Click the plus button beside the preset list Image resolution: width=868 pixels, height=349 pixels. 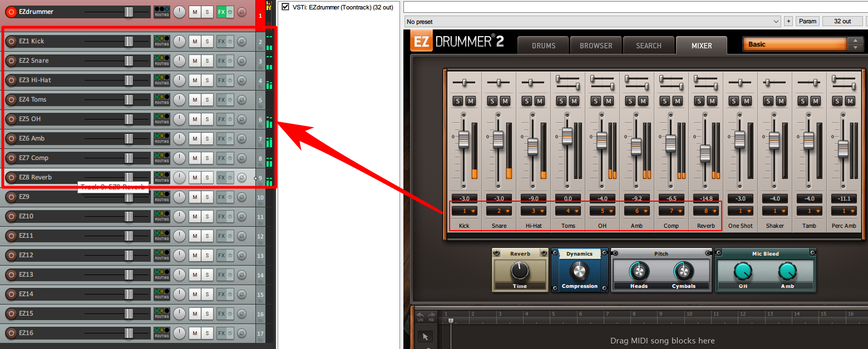788,22
